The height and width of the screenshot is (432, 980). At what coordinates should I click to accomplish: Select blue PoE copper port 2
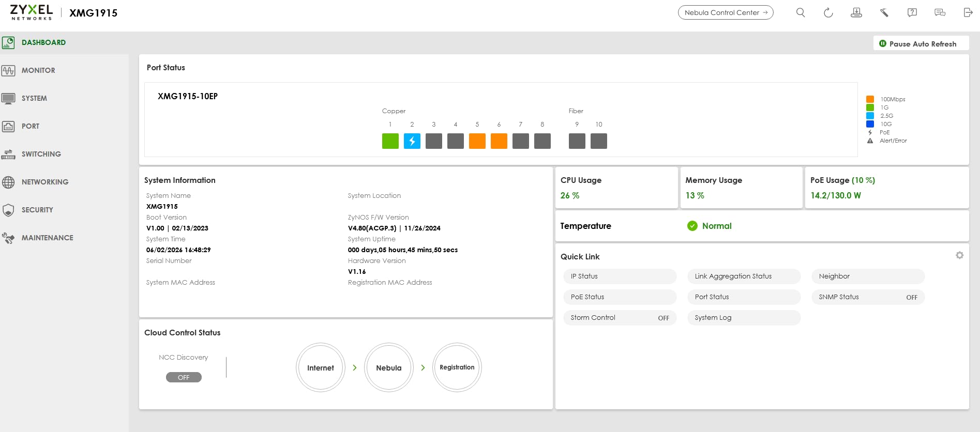coord(412,141)
